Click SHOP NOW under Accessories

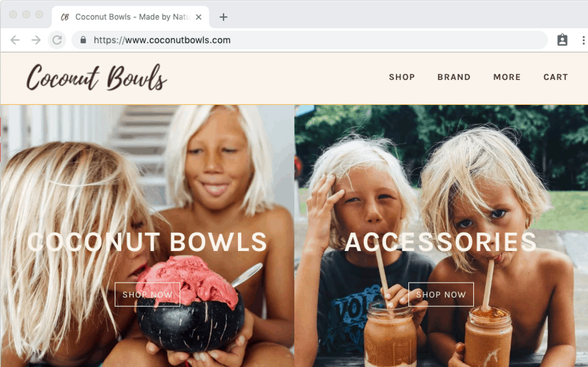441,295
